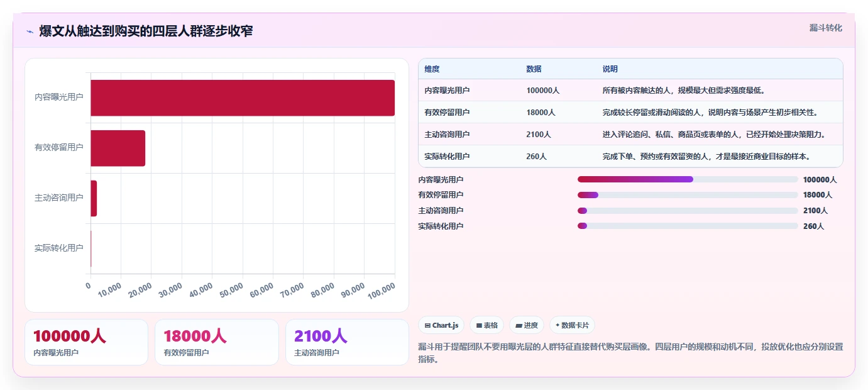Click the chart y-axis label 主动咨询用户
This screenshot has height=390, width=868.
coord(59,198)
